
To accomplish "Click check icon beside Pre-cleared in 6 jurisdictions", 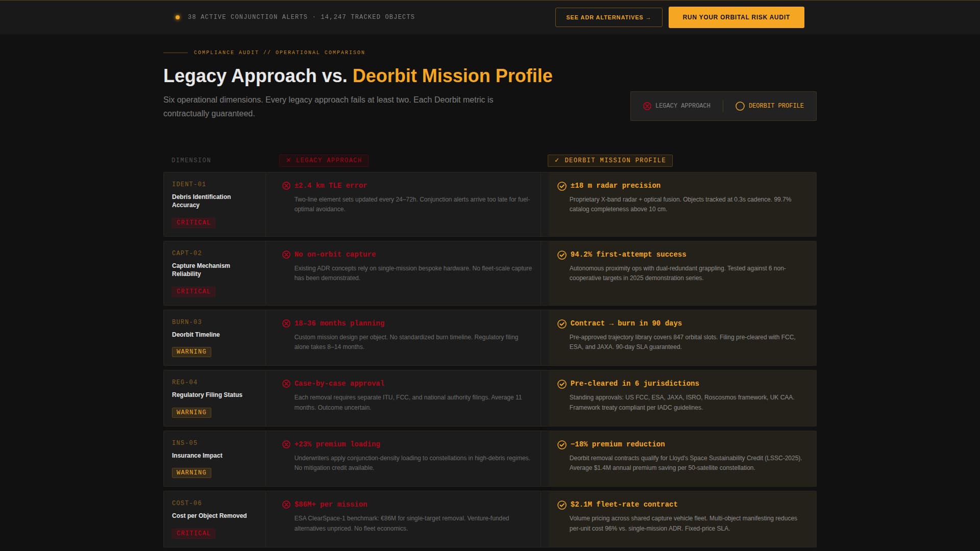I will 561,384.
